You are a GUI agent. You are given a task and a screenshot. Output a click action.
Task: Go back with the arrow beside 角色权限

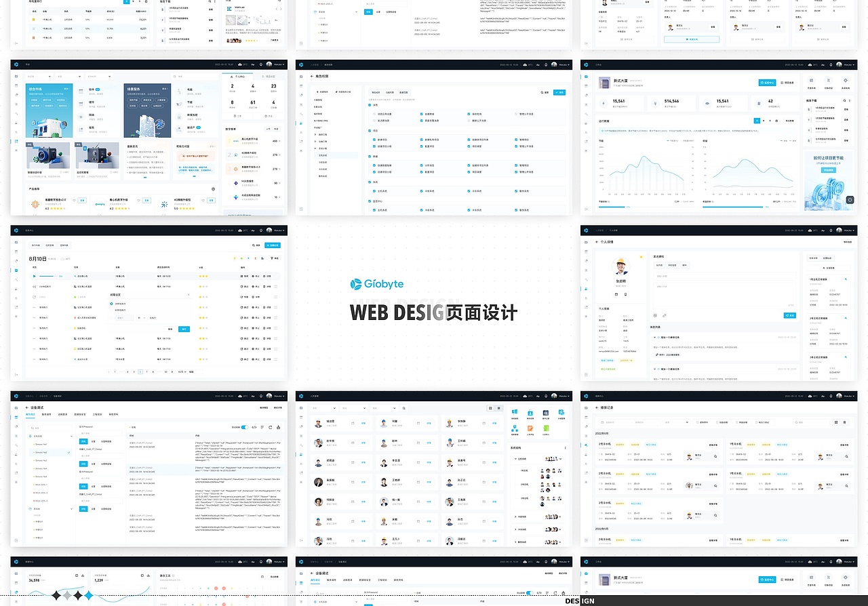coord(311,77)
